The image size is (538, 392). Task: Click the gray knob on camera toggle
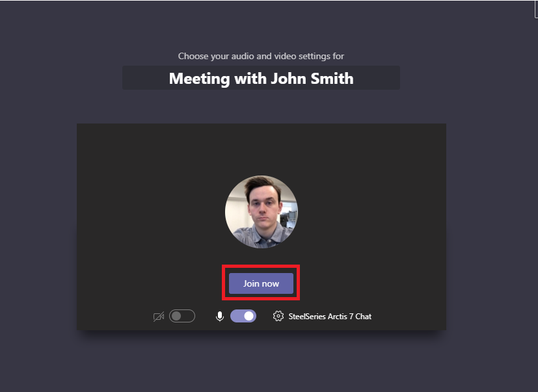[x=176, y=316]
